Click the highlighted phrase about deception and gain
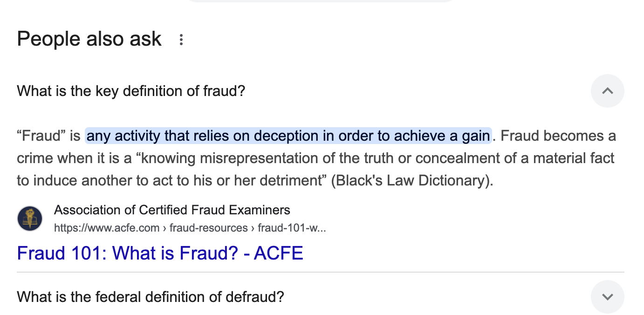Image resolution: width=644 pixels, height=315 pixels. [x=288, y=136]
